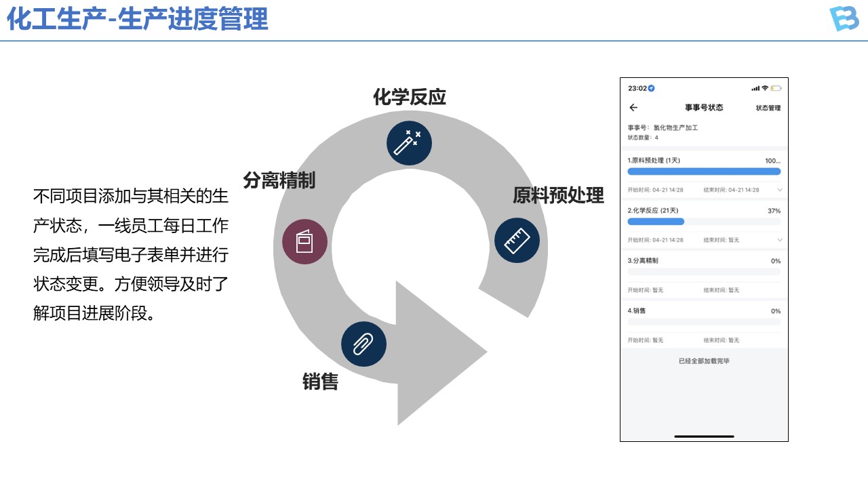The image size is (868, 488).
Task: Select the 3.分离精制 status row title
Action: [643, 261]
